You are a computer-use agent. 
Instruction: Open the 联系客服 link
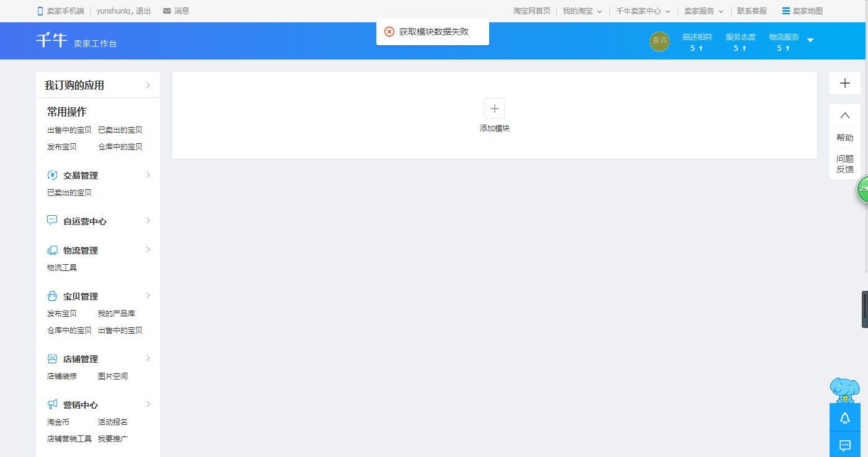coord(752,11)
